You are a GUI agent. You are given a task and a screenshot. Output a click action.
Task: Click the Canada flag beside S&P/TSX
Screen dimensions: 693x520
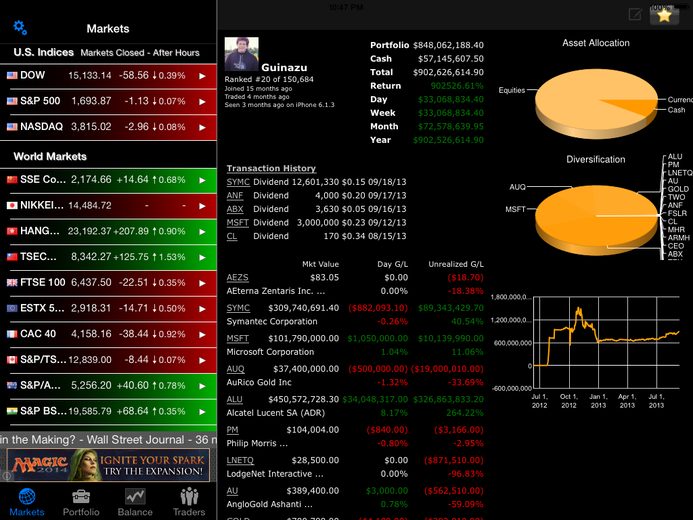(x=12, y=360)
